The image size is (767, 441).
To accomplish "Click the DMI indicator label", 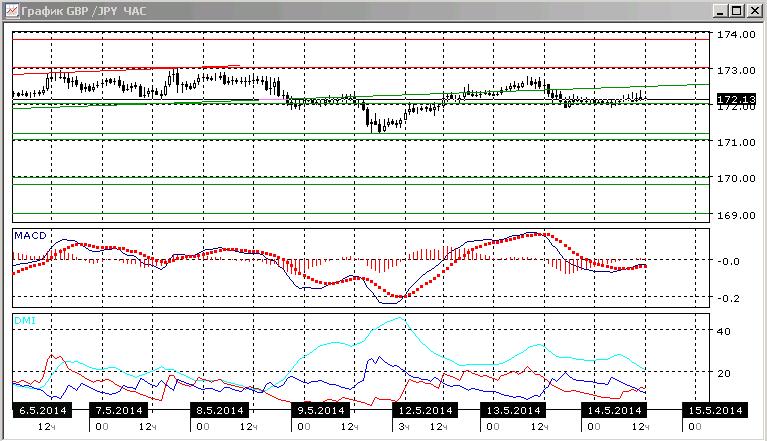I will click(25, 321).
